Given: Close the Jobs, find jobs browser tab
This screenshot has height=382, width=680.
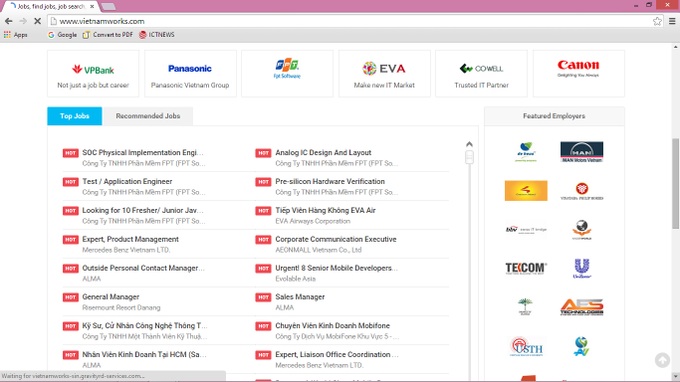Looking at the screenshot, I should tap(92, 7).
